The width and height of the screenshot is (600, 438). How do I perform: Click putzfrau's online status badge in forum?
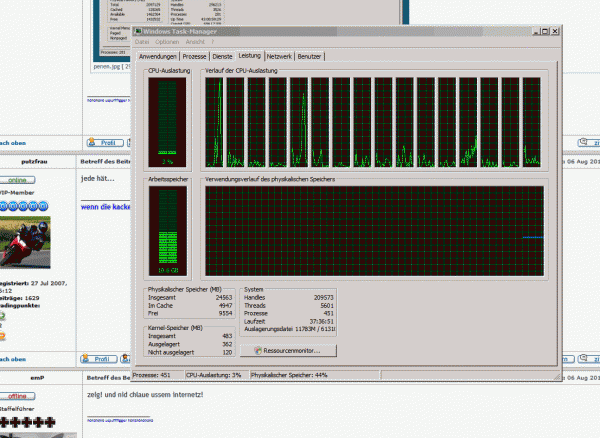[x=17, y=180]
